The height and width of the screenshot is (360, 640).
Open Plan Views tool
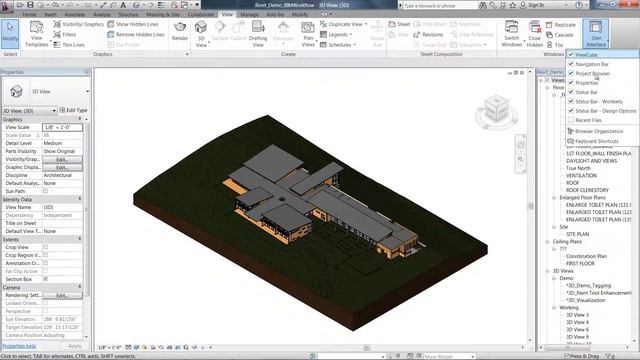[308, 34]
